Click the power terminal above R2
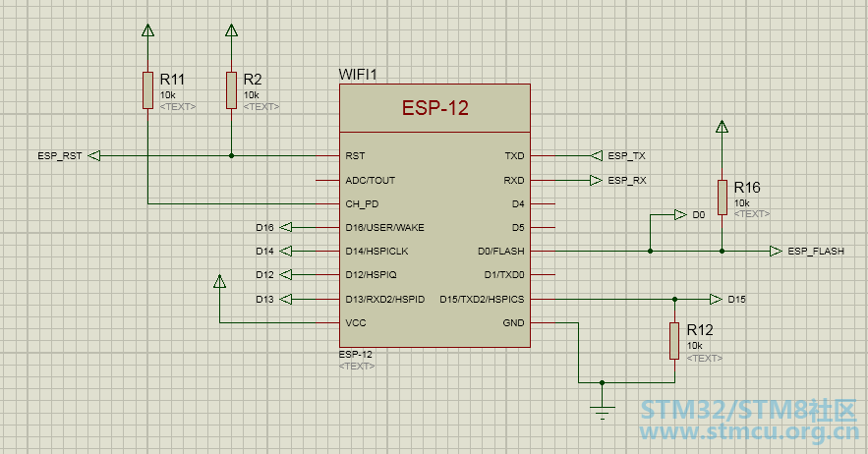 pyautogui.click(x=231, y=30)
